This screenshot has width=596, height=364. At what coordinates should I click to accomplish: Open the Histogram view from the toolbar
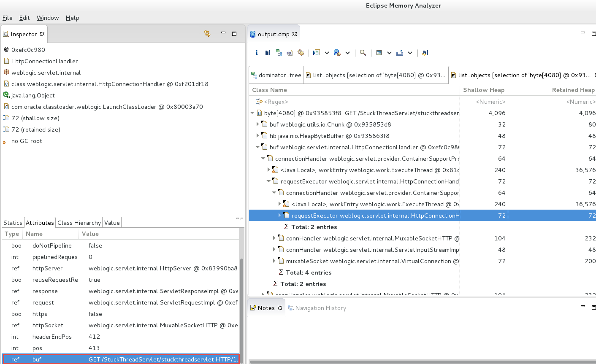(x=268, y=52)
